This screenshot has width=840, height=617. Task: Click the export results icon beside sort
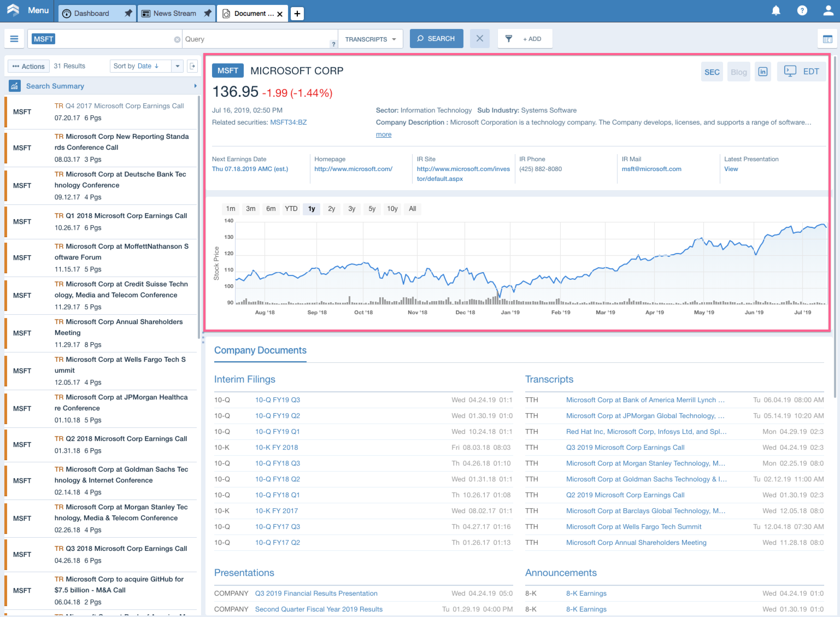click(x=192, y=66)
